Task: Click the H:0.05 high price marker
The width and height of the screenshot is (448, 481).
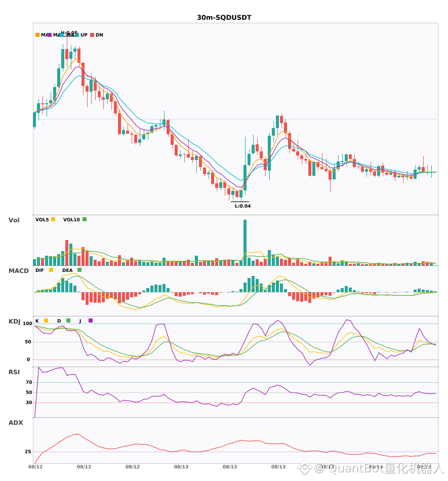Action: click(x=69, y=32)
